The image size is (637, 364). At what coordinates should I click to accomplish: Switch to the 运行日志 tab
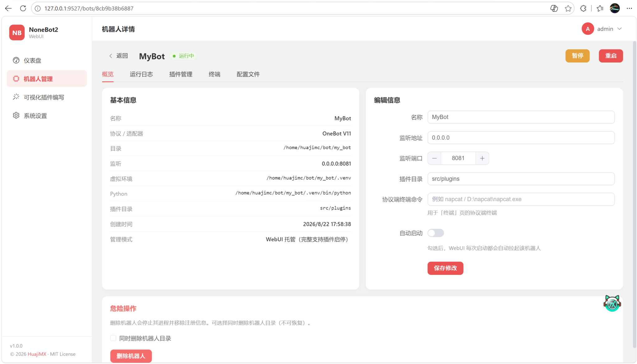[x=141, y=74]
